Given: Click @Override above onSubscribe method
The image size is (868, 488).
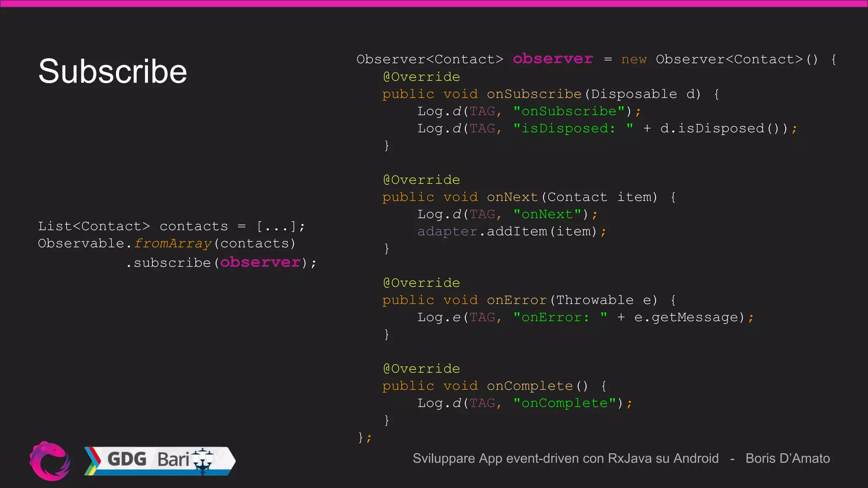Looking at the screenshot, I should [422, 77].
